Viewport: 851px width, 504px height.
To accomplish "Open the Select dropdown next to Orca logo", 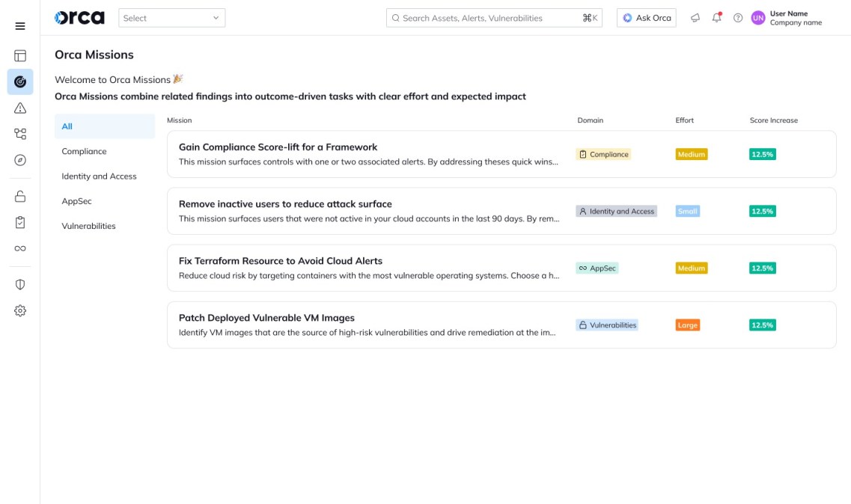I will pyautogui.click(x=171, y=17).
